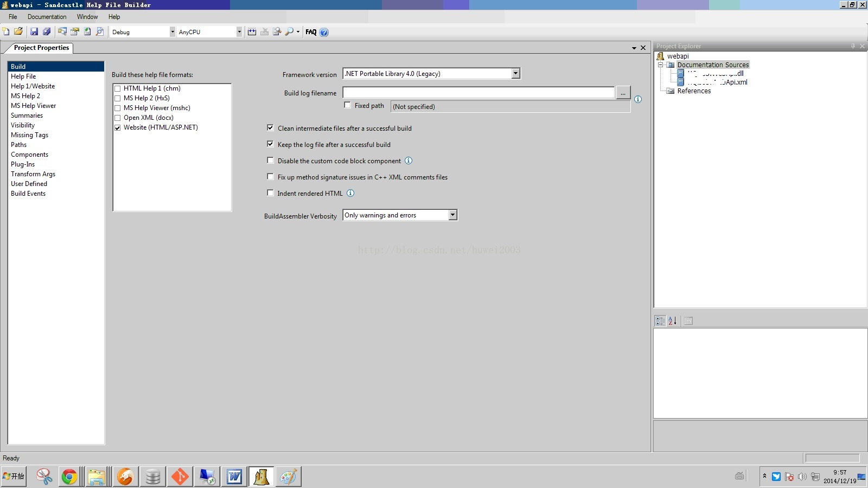This screenshot has height=488, width=868.
Task: Close the Project Properties document tab
Action: [x=643, y=48]
